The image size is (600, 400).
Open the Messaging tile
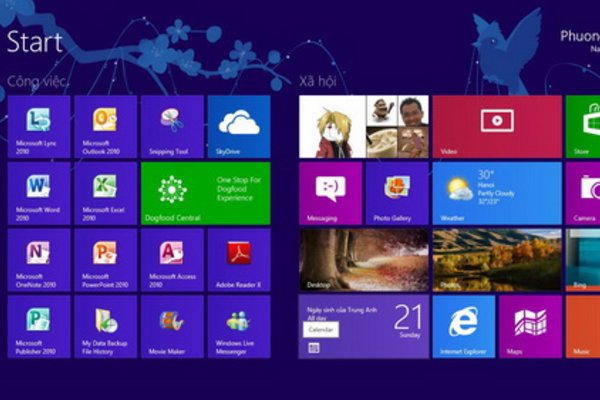point(330,193)
